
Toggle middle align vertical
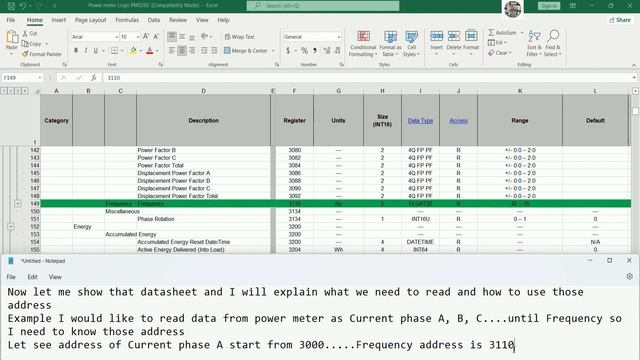pyautogui.click(x=182, y=37)
